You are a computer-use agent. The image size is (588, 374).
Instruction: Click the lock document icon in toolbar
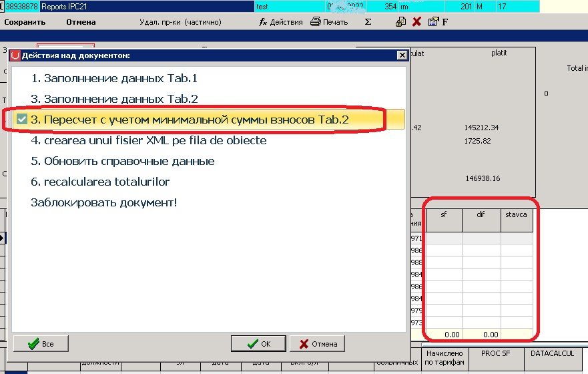click(400, 22)
